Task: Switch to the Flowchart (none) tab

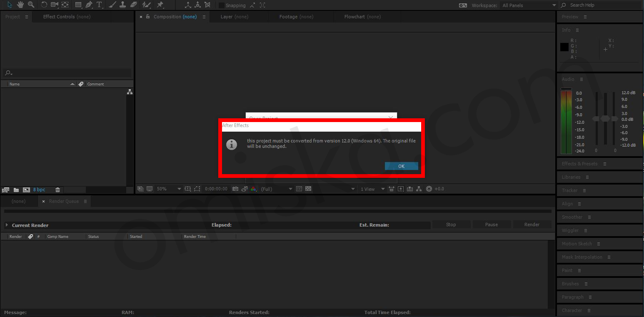Action: [362, 17]
